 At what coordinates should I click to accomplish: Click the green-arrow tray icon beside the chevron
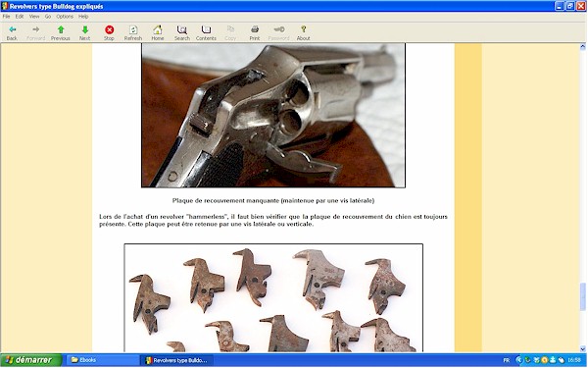[x=528, y=360]
